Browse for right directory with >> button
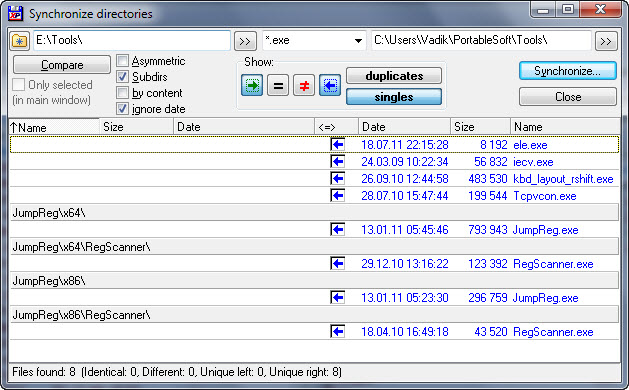Screen dimensions: 629x390 pos(606,41)
